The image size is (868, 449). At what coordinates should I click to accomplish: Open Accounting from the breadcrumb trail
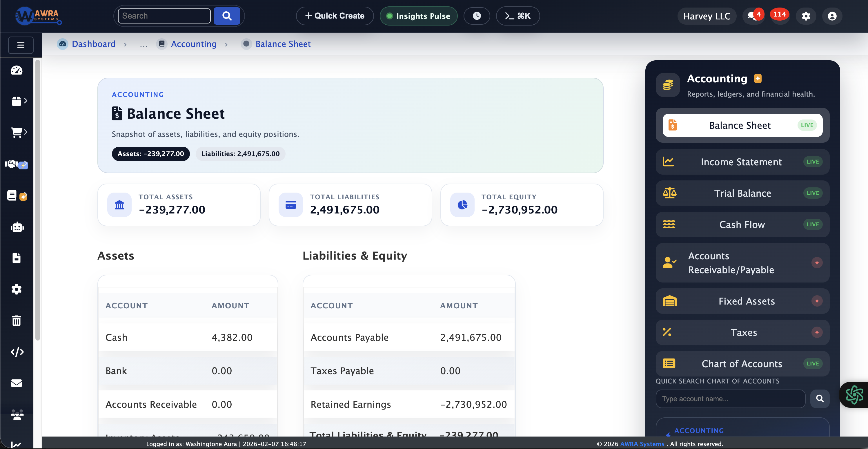pyautogui.click(x=194, y=44)
